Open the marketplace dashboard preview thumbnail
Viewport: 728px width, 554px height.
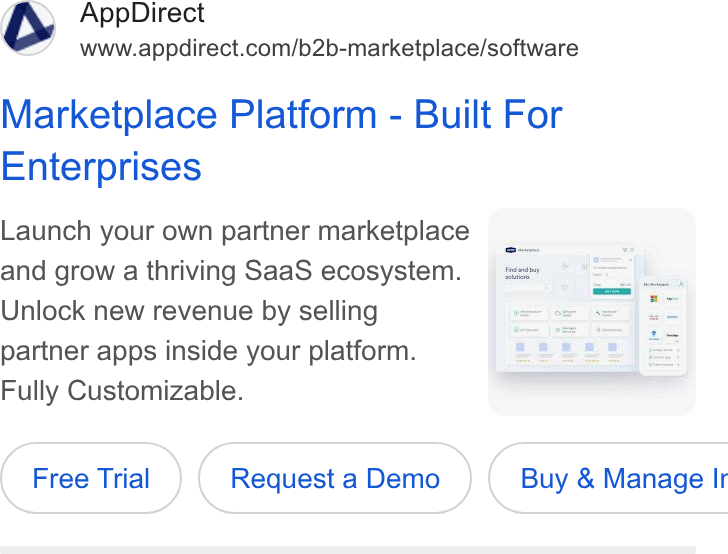click(x=592, y=312)
